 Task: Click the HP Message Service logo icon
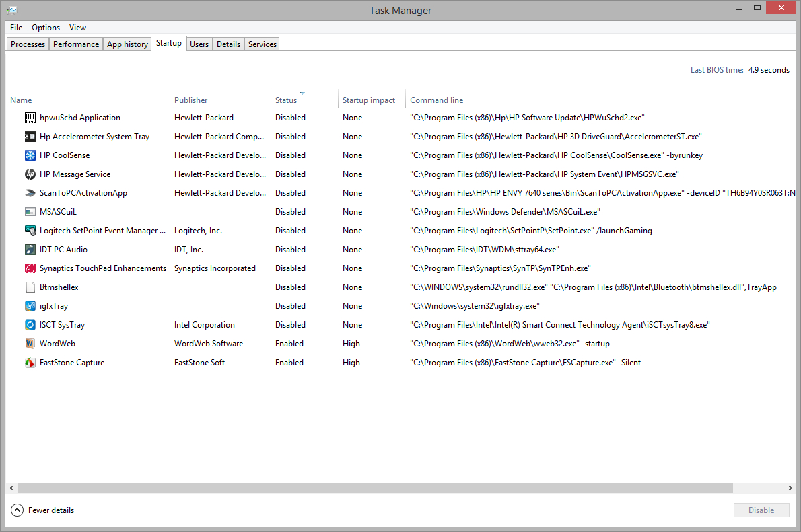pos(30,175)
